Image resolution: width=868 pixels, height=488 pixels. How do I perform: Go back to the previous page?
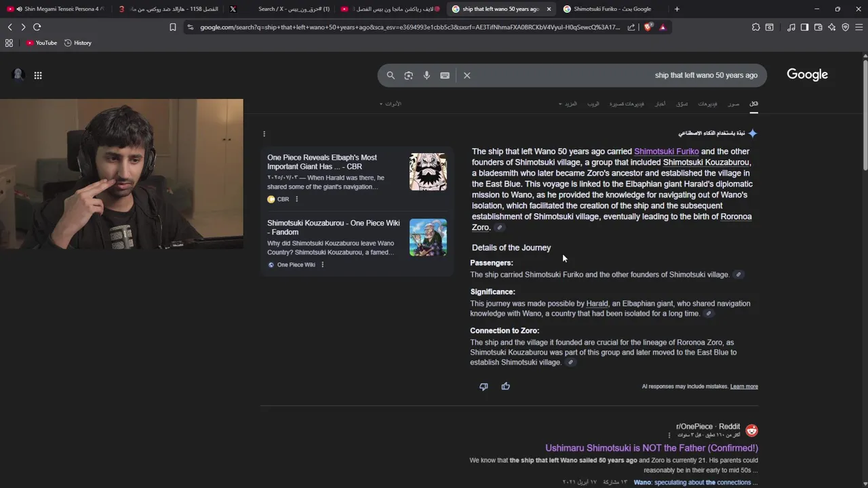click(x=9, y=27)
